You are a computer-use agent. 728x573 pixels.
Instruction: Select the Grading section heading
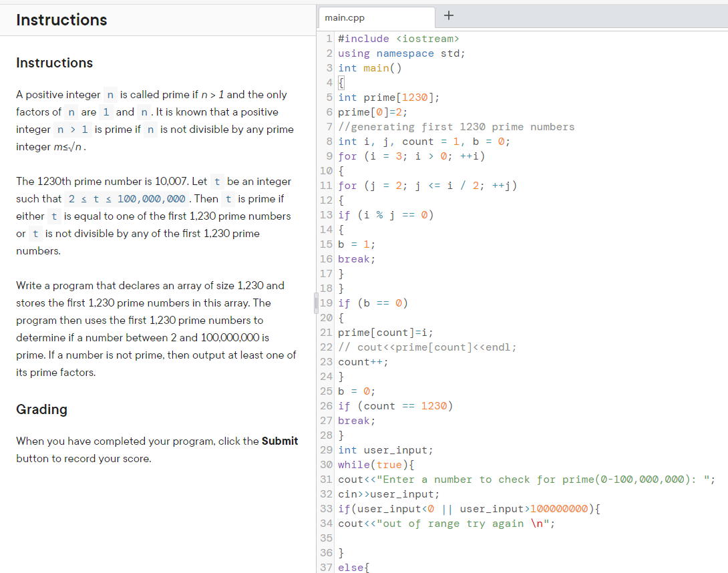pyautogui.click(x=41, y=409)
